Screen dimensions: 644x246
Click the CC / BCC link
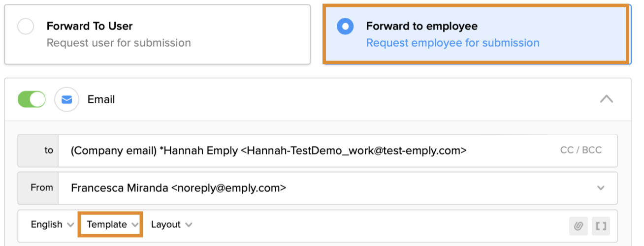click(580, 150)
